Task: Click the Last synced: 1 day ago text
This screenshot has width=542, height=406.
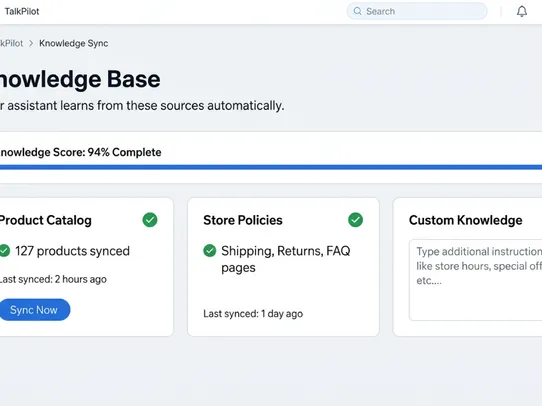Action: point(253,314)
